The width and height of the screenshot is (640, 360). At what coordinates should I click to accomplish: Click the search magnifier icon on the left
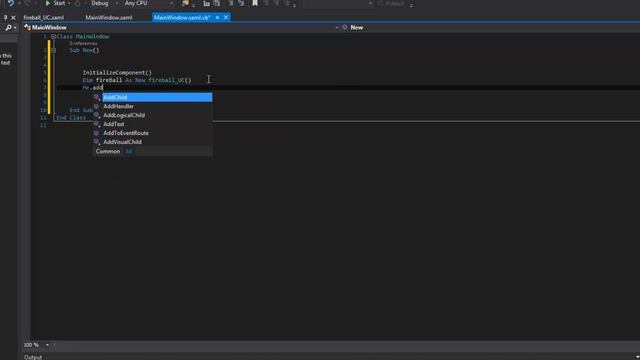tap(8, 28)
